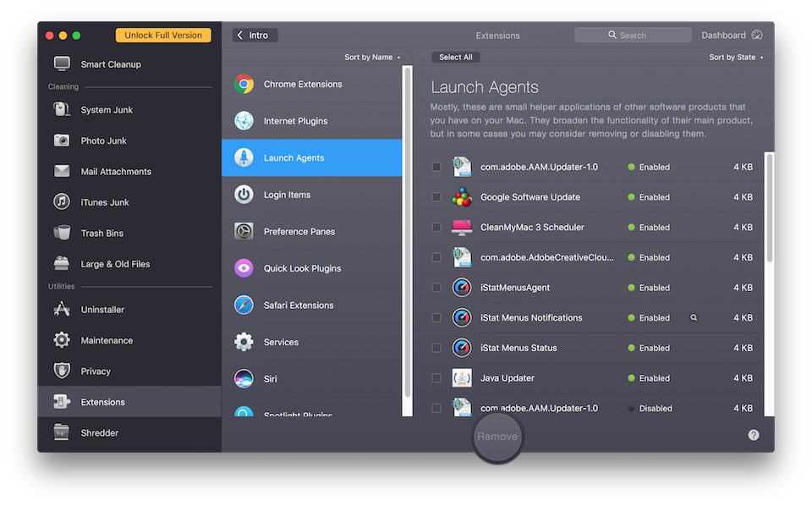
Task: Select the Services gear icon
Action: click(244, 342)
